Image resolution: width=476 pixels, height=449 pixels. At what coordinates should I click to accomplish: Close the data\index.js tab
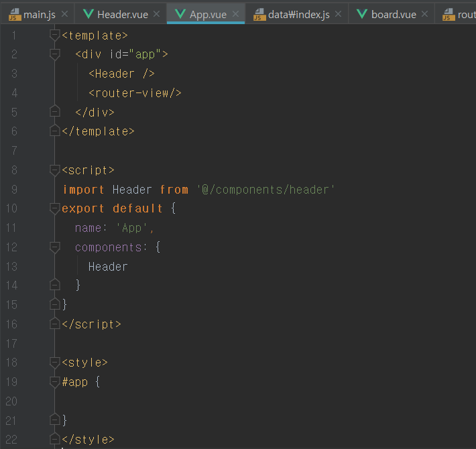[x=338, y=14]
